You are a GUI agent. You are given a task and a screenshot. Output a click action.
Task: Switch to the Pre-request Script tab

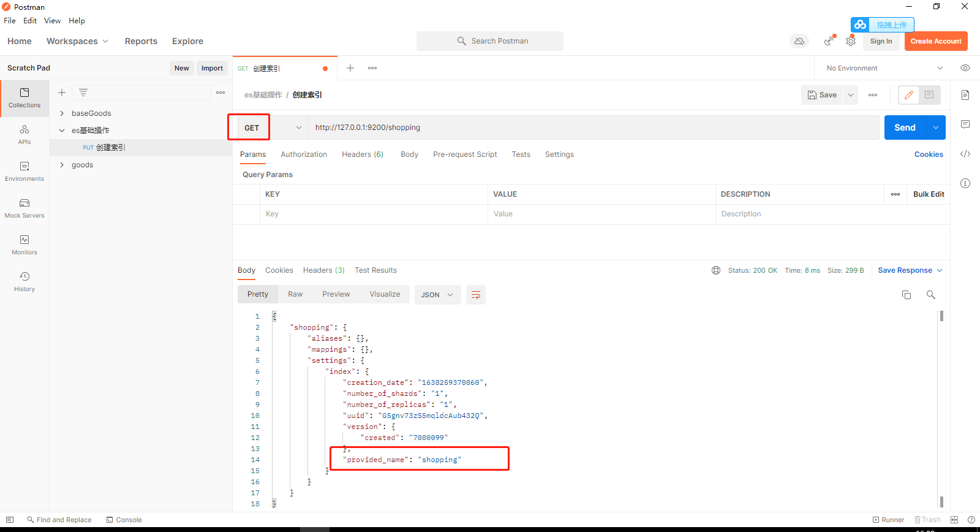(465, 154)
